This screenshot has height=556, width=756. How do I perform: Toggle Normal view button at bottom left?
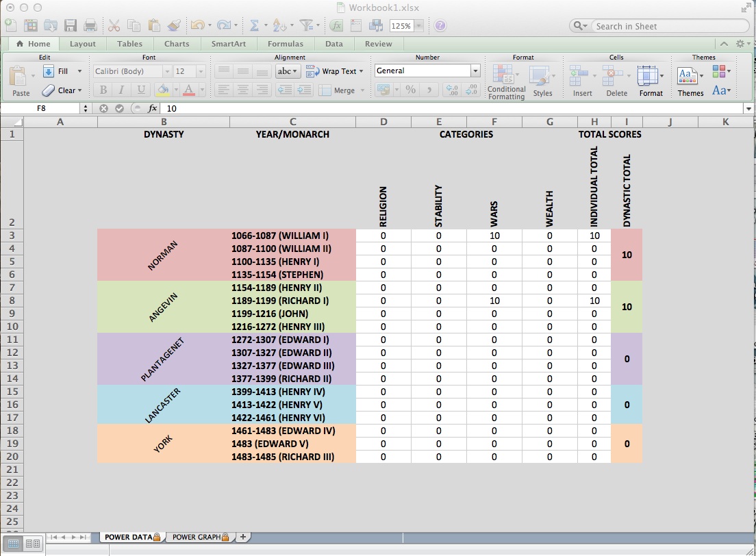tap(13, 544)
